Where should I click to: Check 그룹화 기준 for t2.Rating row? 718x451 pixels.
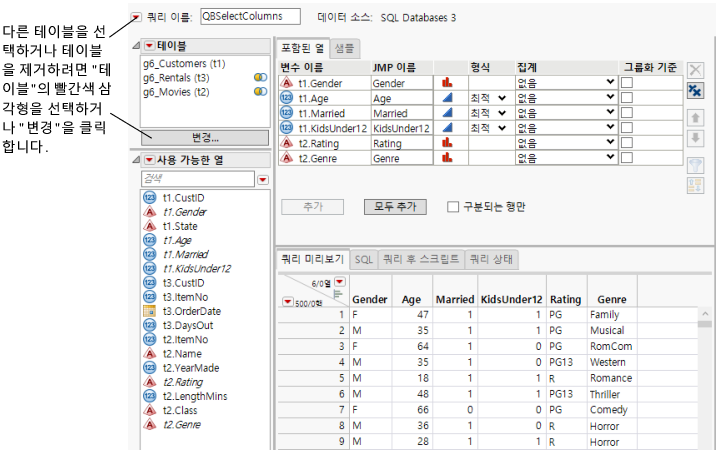(x=626, y=143)
